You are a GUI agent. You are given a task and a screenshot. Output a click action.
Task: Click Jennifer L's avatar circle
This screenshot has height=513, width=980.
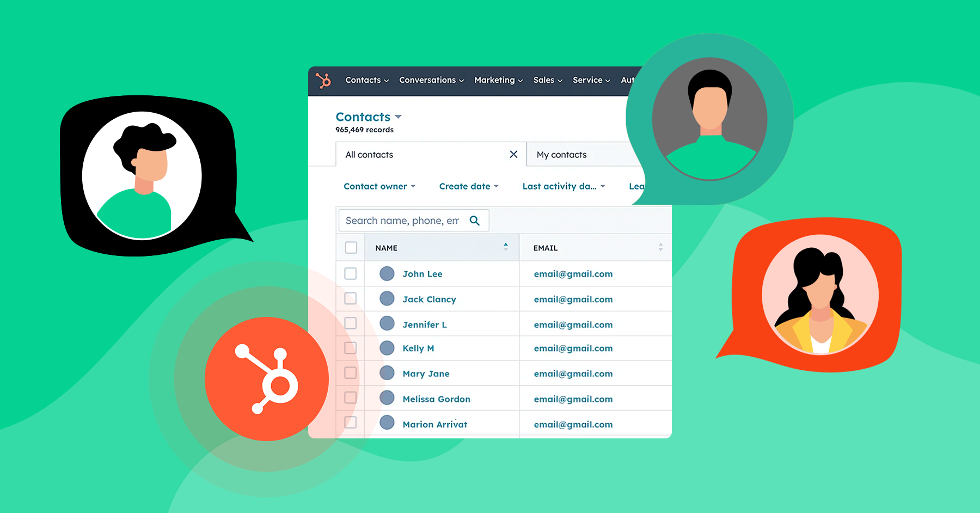[387, 323]
